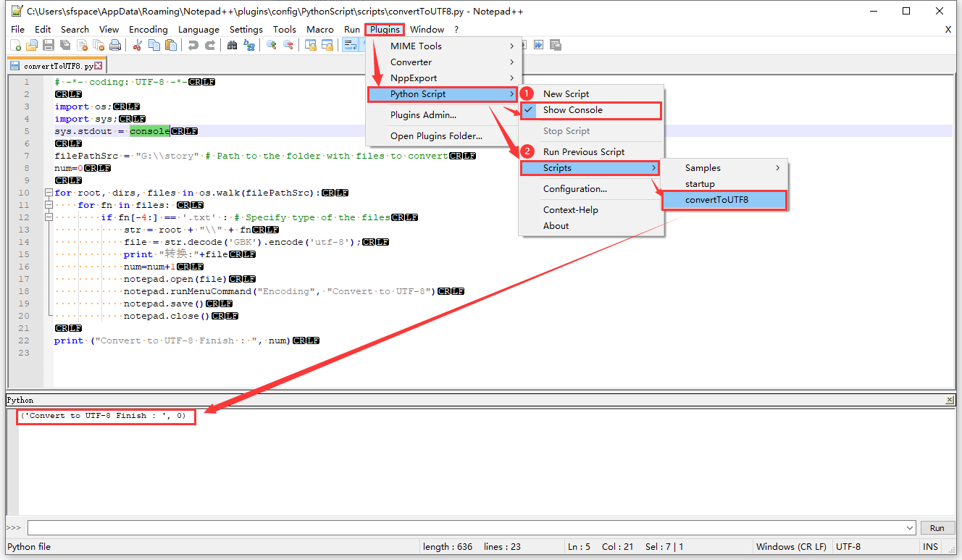Click the Copy toolbar icon
Viewport: 962px width, 560px height.
click(154, 45)
